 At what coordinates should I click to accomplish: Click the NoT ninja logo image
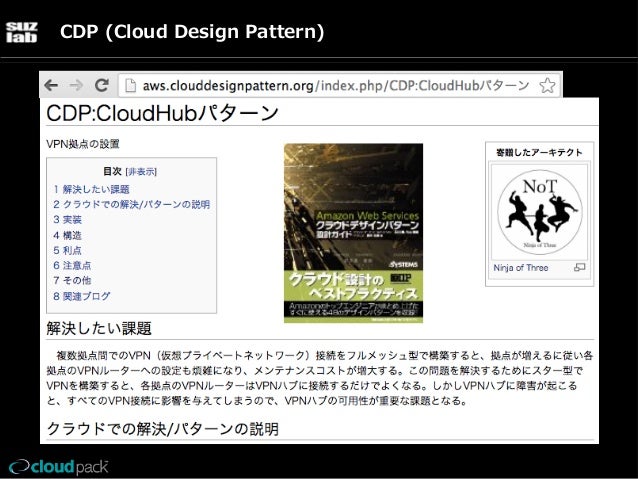pyautogui.click(x=540, y=212)
